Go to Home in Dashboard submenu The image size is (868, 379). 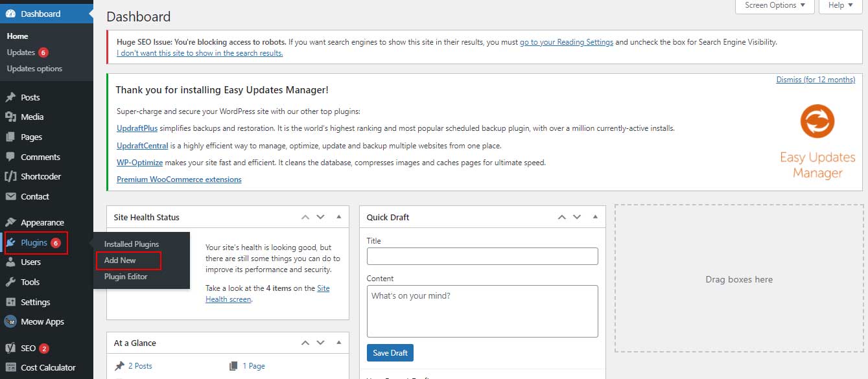pyautogui.click(x=18, y=36)
